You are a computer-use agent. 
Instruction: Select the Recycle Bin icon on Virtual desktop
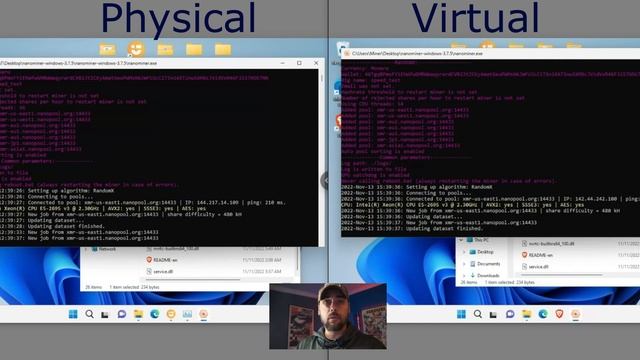[342, 48]
